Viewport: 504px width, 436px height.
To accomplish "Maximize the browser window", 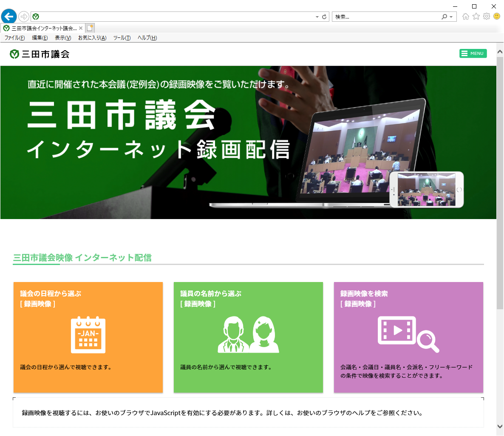I will pyautogui.click(x=474, y=6).
